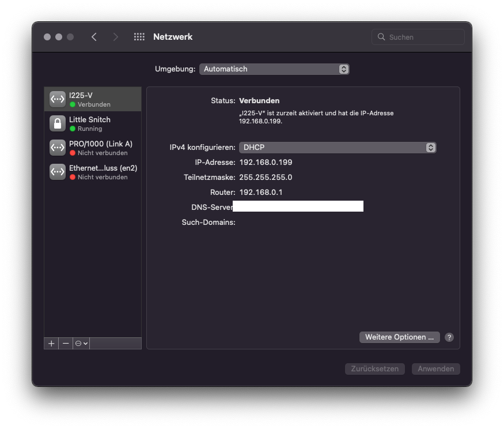The height and width of the screenshot is (429, 504).
Task: Select the Little Snitch service row
Action: (x=93, y=123)
